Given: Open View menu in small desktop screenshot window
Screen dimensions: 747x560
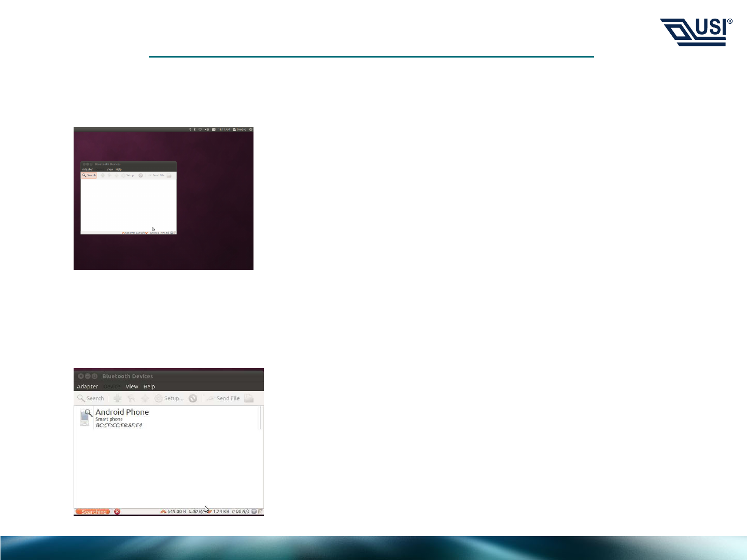Looking at the screenshot, I should tap(109, 169).
